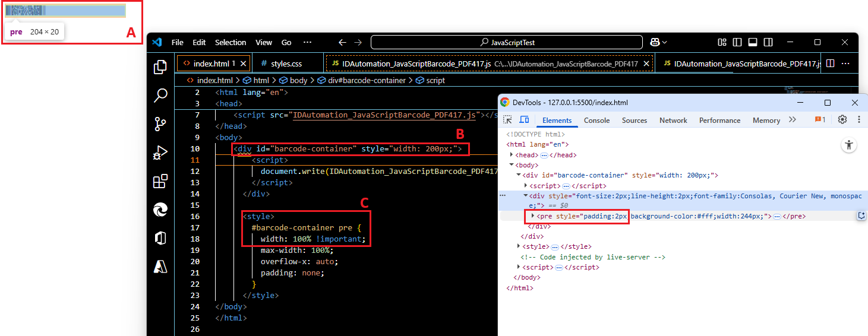Collapse the body node in DevTools
This screenshot has height=336, width=868.
[x=512, y=165]
